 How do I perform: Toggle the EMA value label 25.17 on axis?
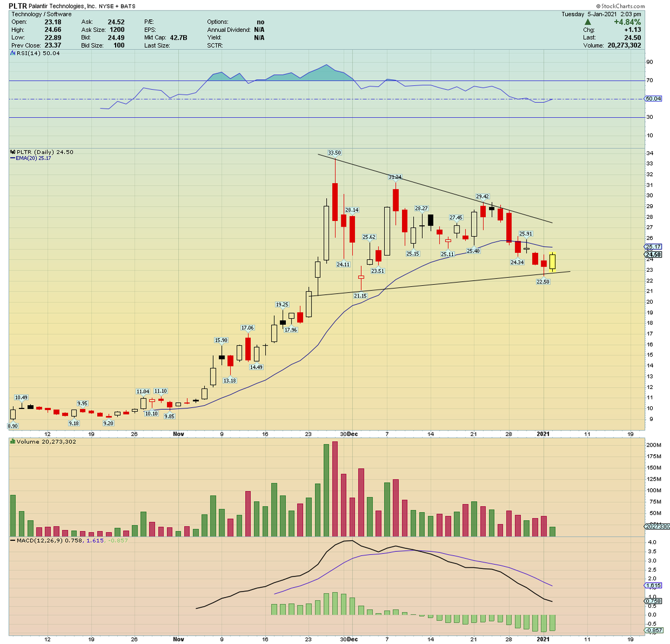click(x=652, y=246)
